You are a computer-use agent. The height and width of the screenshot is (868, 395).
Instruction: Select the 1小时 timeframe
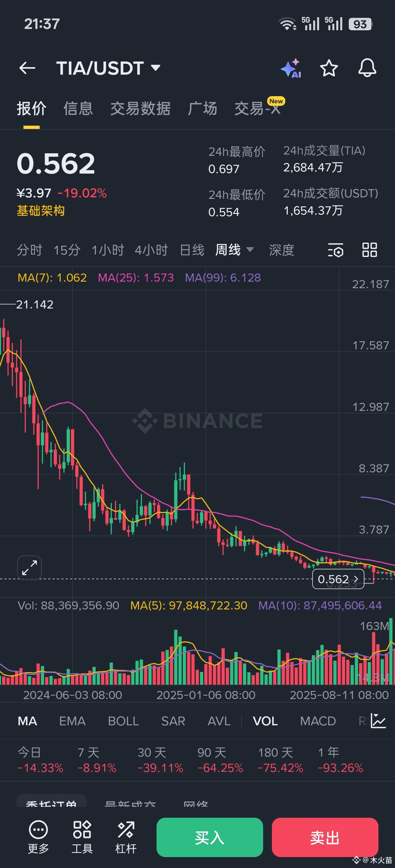click(x=108, y=250)
